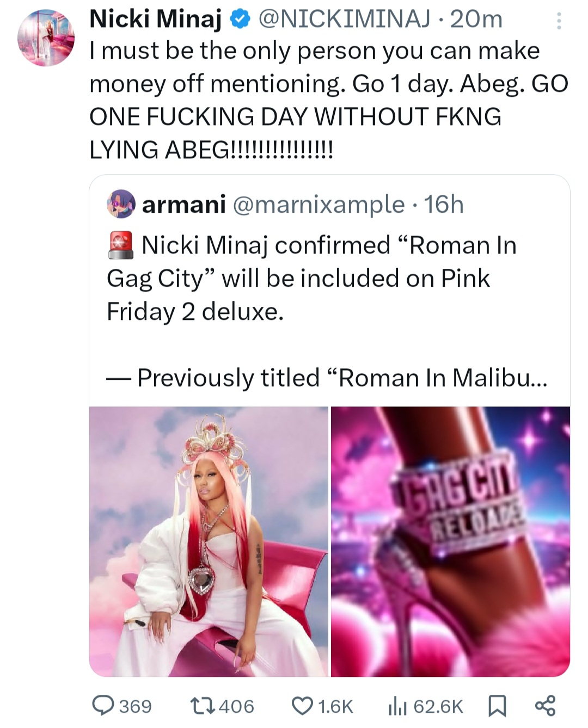Click the 20m timestamp
Viewport: 588px width, 728px height.
pyautogui.click(x=476, y=20)
